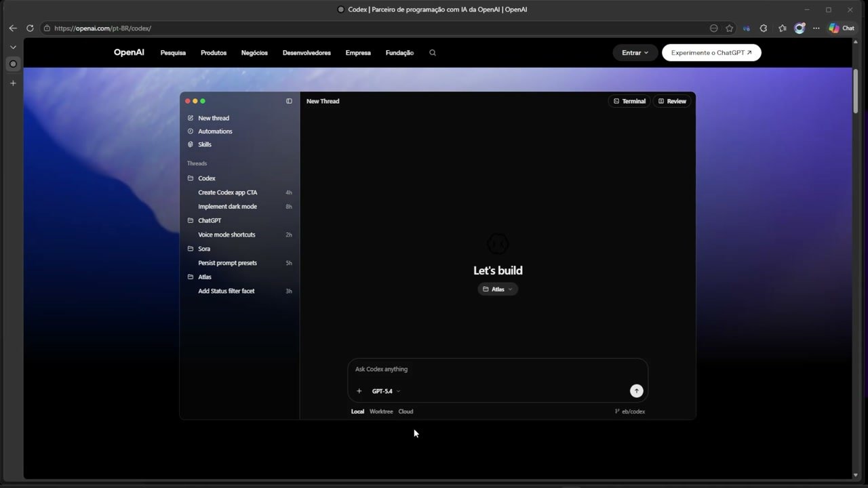Open the browser three-dot settings menu

coord(816,28)
